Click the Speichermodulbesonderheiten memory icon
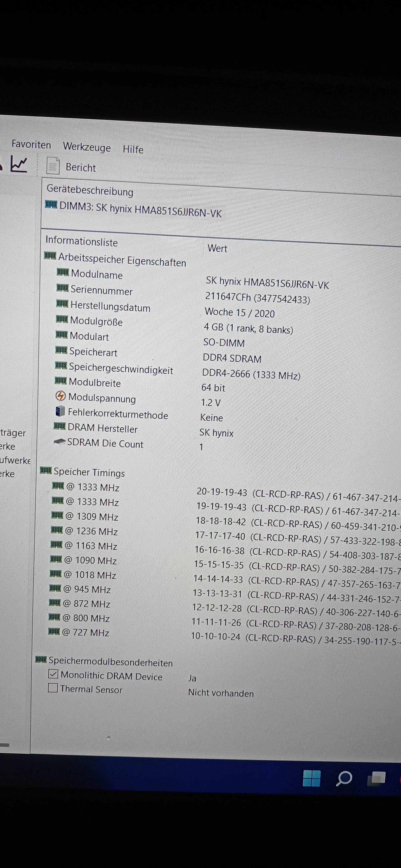The image size is (401, 868). point(41,659)
